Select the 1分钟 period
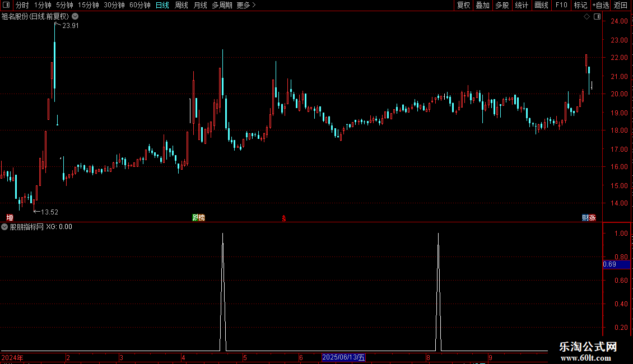633x364 pixels. pos(43,5)
